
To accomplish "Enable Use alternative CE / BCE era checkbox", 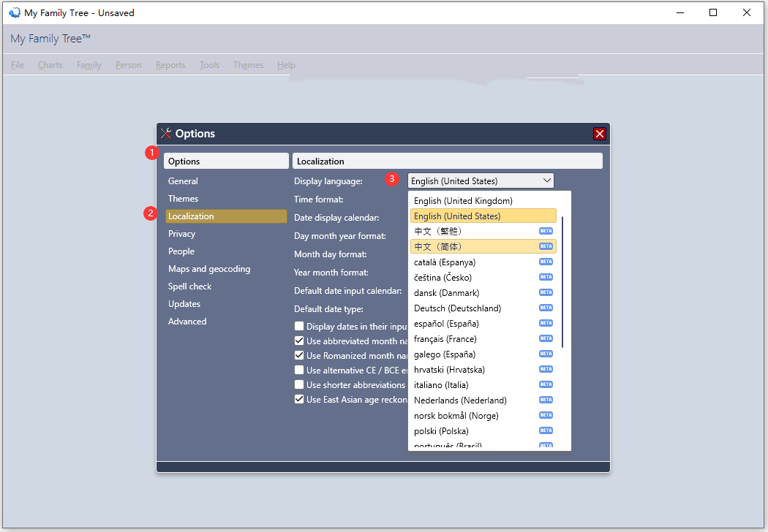I will (x=298, y=370).
